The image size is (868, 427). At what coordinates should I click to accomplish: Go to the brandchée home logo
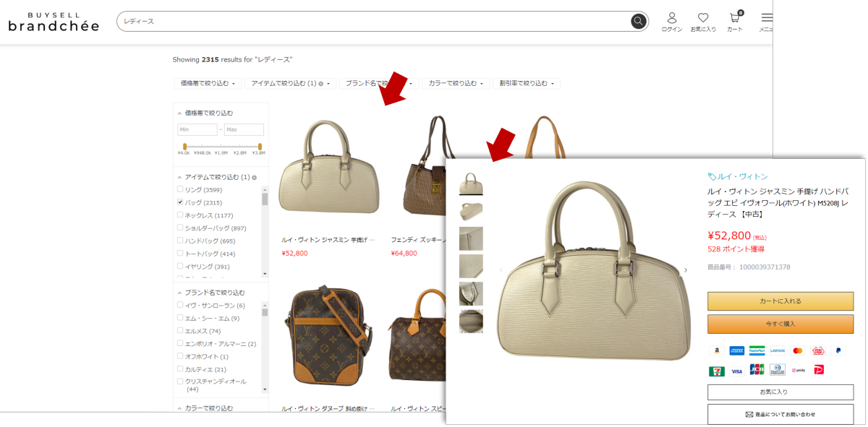pos(53,22)
